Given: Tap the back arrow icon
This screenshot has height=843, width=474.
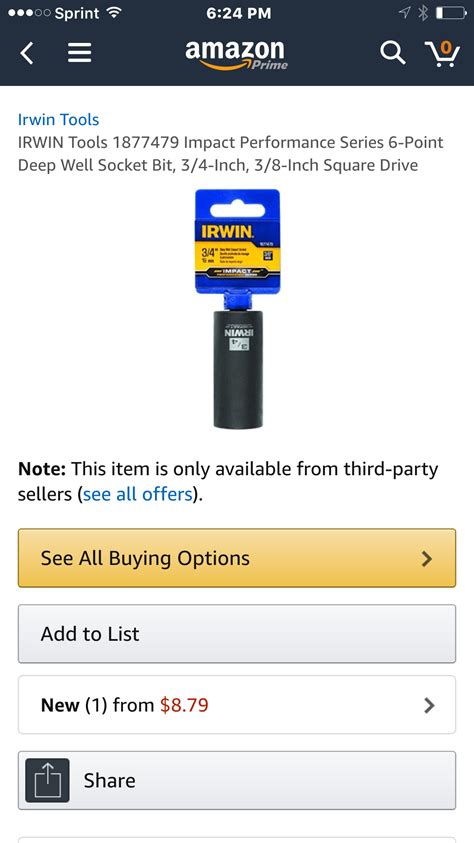Looking at the screenshot, I should click(x=27, y=53).
